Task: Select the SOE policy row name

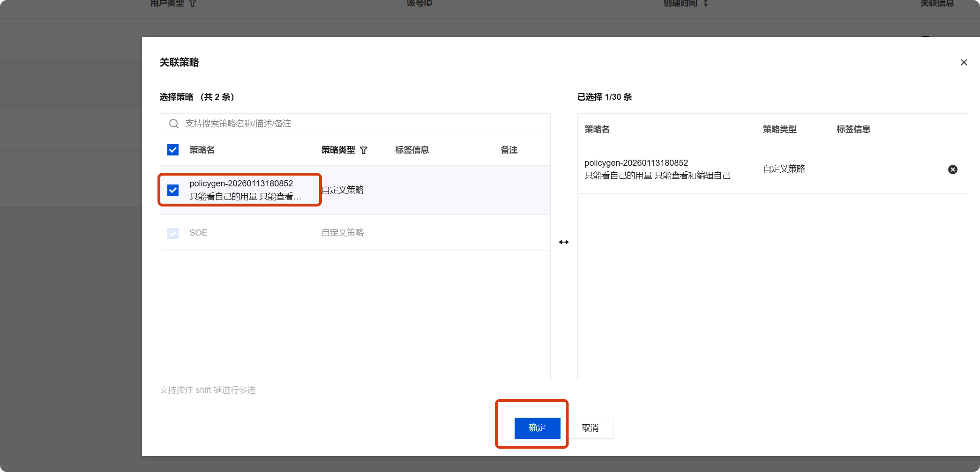Action: [x=198, y=233]
